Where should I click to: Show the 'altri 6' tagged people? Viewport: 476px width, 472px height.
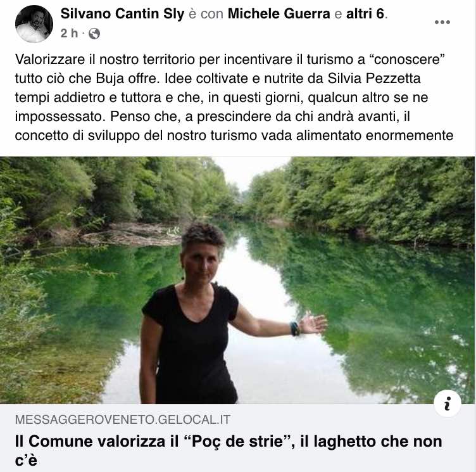[365, 14]
